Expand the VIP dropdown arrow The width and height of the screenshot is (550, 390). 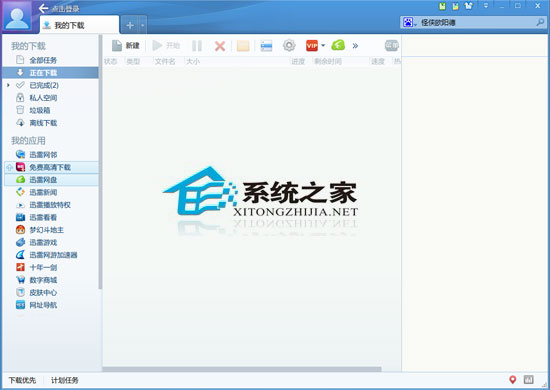click(x=323, y=46)
